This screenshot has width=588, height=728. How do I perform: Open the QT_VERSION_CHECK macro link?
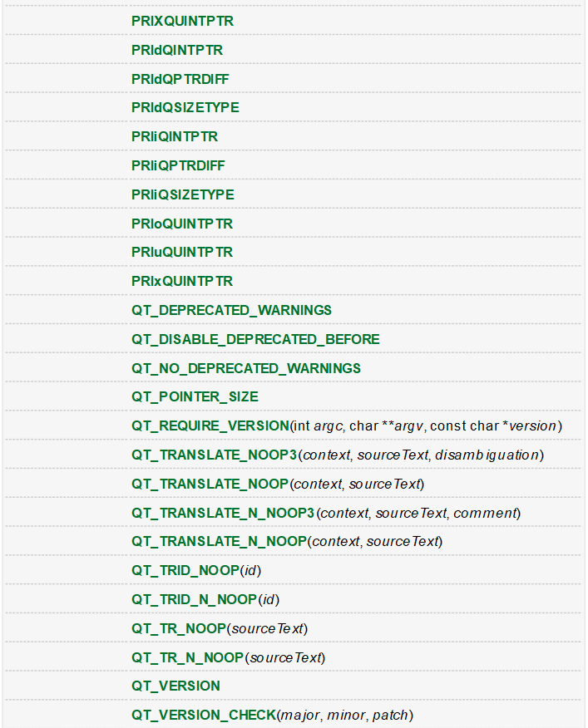[204, 715]
